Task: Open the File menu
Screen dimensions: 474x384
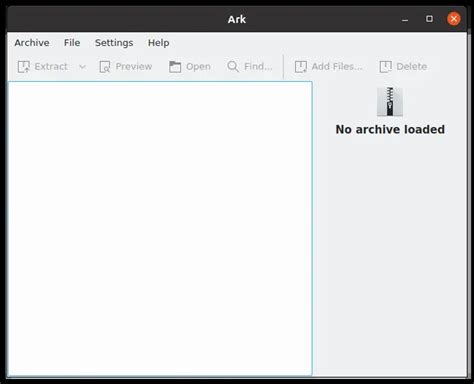Action: 72,43
